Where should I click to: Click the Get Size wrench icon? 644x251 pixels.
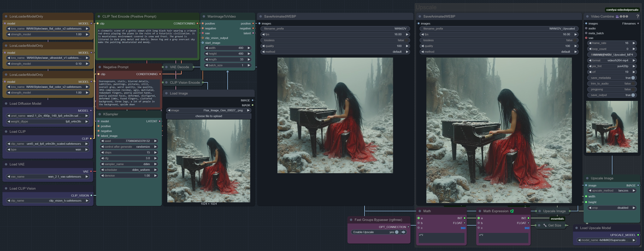pos(545,225)
